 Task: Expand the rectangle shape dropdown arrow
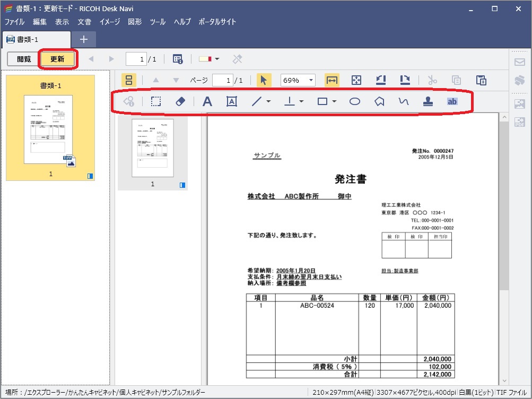tap(335, 101)
